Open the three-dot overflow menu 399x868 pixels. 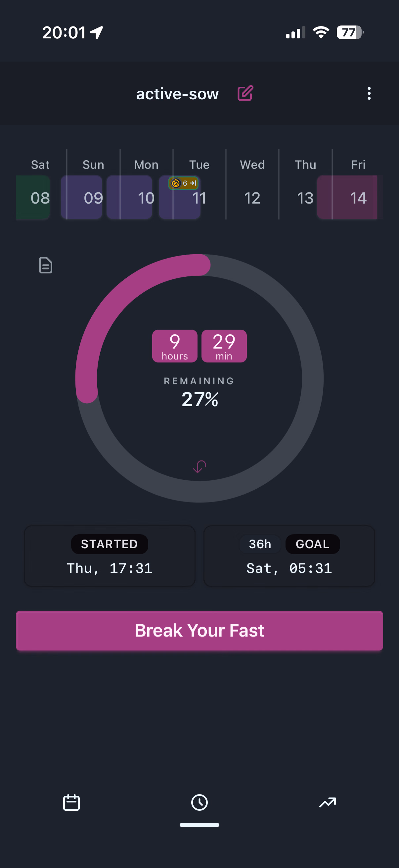tap(369, 93)
